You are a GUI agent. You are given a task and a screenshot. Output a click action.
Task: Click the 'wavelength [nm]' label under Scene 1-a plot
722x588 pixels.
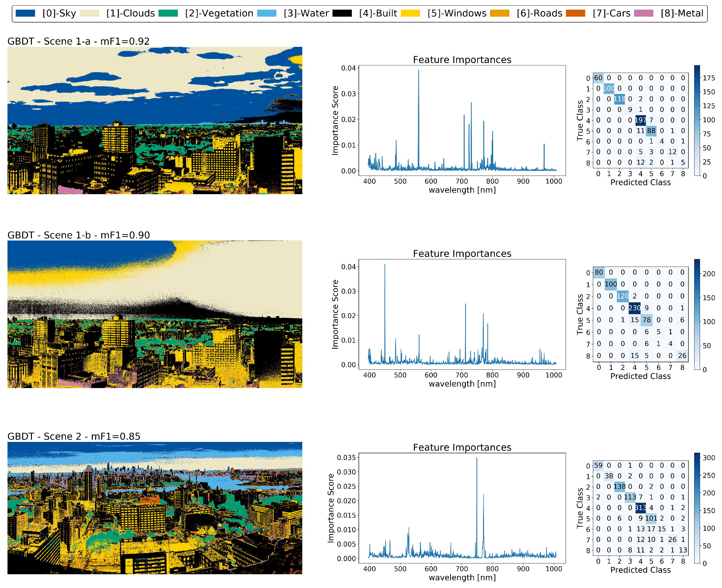pos(462,190)
